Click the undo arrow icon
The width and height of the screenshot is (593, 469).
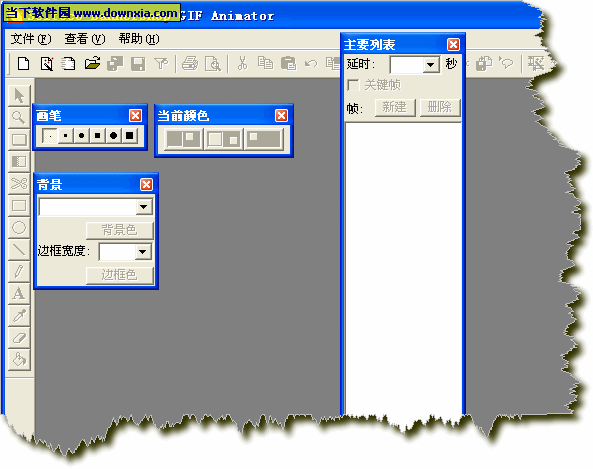(x=311, y=64)
